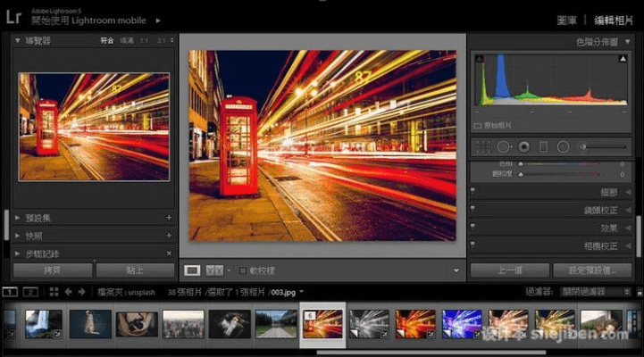
Task: Click the 拷貝 copy button
Action: coord(53,270)
